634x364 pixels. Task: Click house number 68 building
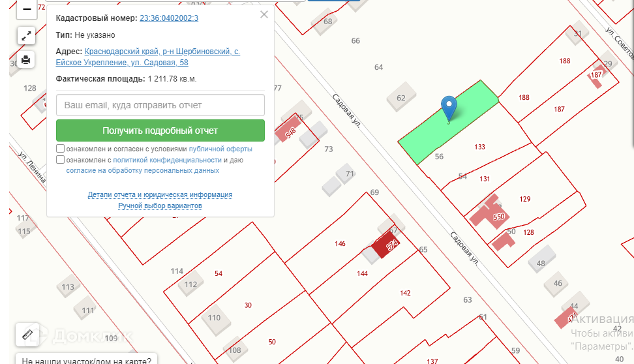pyautogui.click(x=325, y=22)
